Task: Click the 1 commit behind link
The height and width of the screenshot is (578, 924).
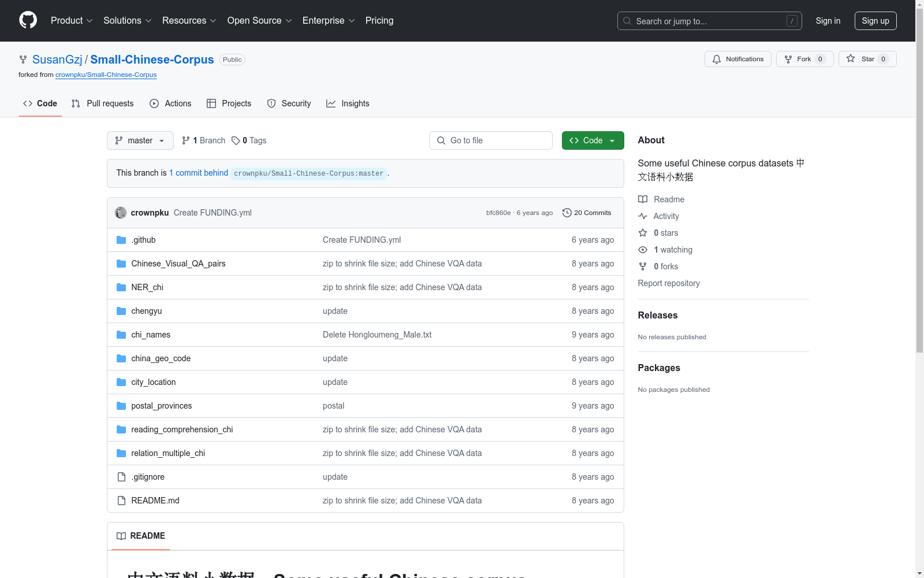Action: pyautogui.click(x=199, y=173)
